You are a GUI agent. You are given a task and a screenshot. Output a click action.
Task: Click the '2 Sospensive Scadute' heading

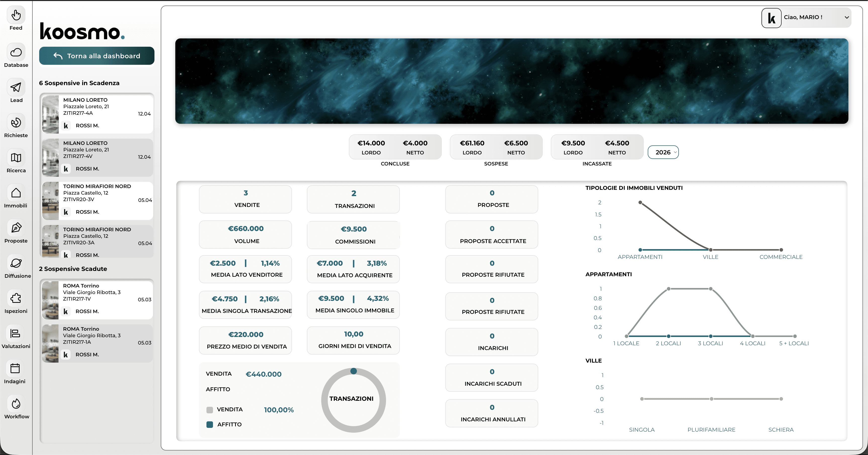pyautogui.click(x=73, y=269)
